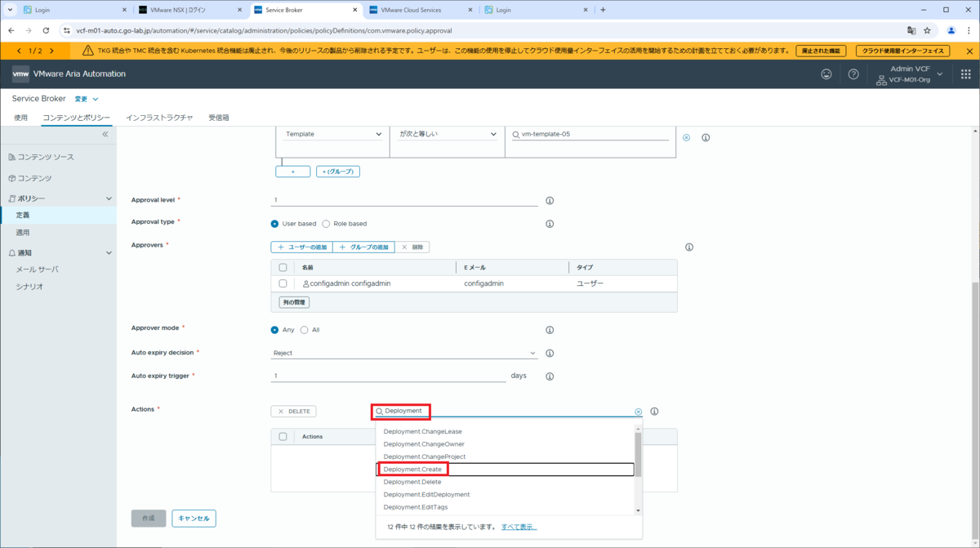Click the feedback smiley icon
This screenshot has width=980, height=548.
click(x=826, y=74)
